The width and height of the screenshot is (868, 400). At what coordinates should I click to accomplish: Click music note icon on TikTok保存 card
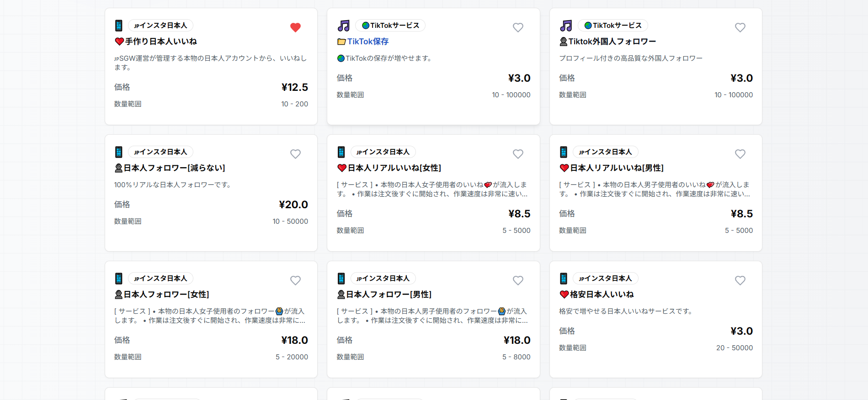point(343,26)
